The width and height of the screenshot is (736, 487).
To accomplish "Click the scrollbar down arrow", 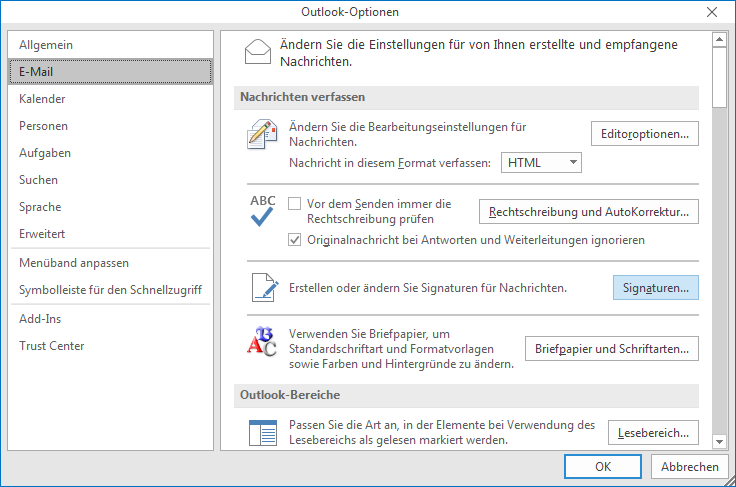I will tap(719, 441).
